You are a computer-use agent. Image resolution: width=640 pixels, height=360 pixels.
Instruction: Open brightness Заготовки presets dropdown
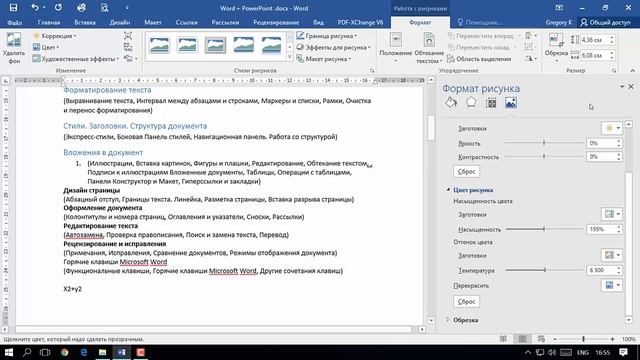click(611, 128)
